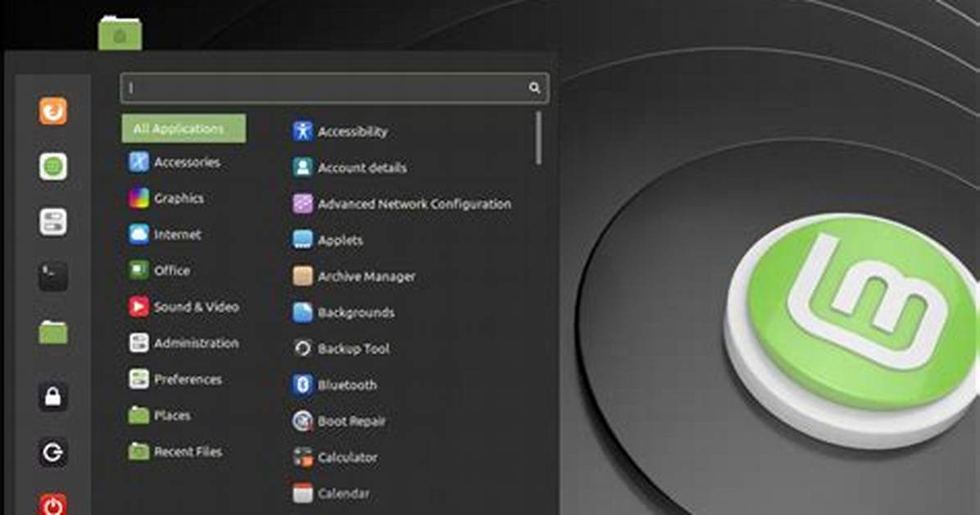Screen dimensions: 980x515
Task: Click the Calendar app icon
Action: (x=302, y=493)
